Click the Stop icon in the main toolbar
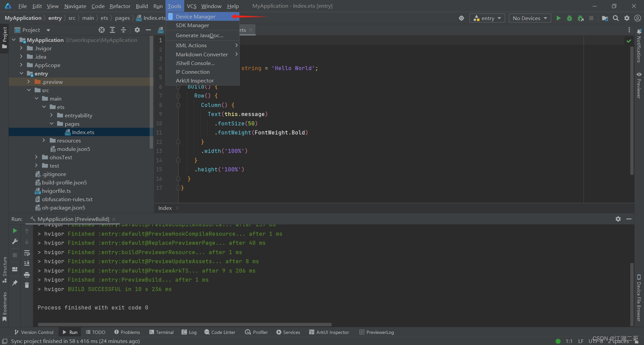The image size is (644, 345). pos(591,18)
